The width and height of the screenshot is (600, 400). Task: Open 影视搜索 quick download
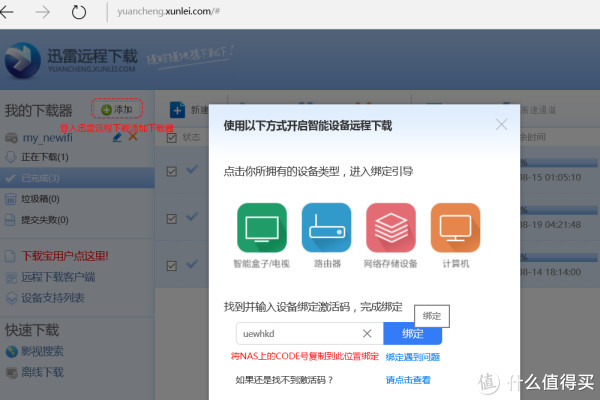click(x=42, y=351)
